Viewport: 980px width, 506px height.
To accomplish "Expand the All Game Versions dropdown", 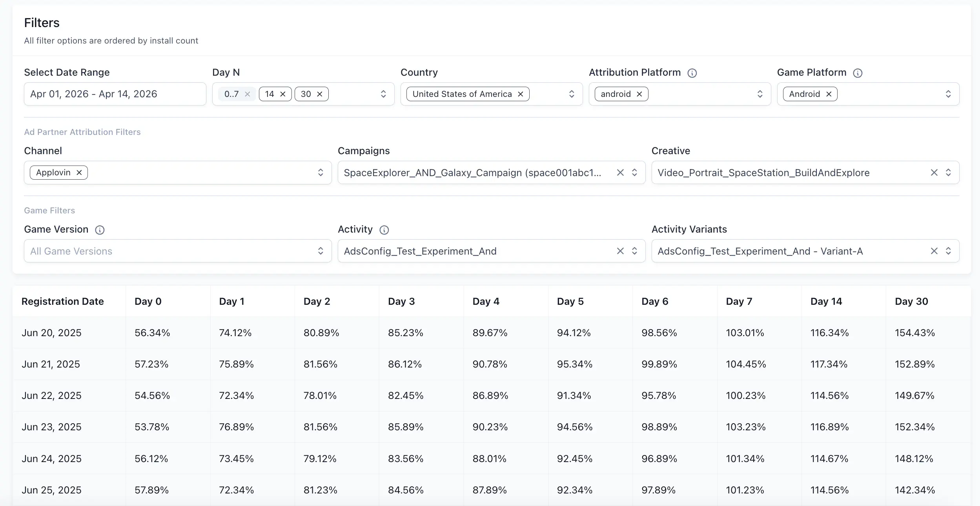I will (x=321, y=251).
